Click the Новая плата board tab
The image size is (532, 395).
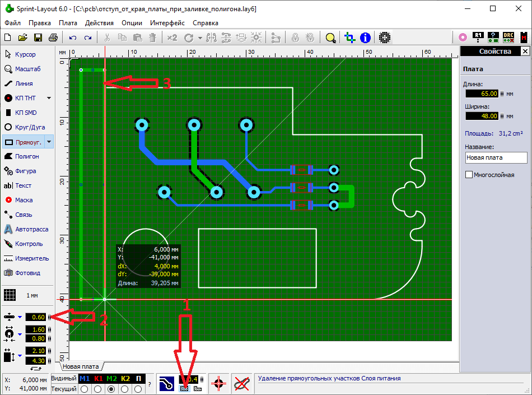tap(80, 366)
